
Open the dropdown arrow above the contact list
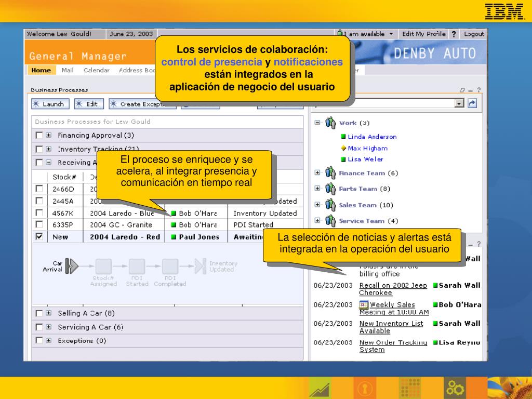pos(459,103)
